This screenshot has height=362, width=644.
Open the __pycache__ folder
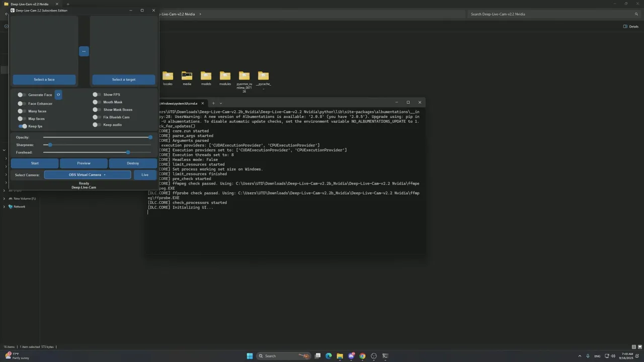(263, 79)
